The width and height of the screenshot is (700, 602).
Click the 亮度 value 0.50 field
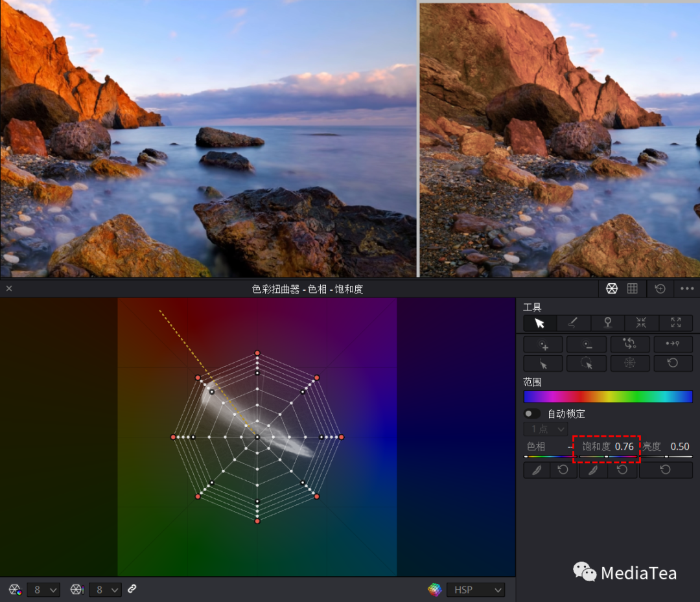click(x=679, y=446)
